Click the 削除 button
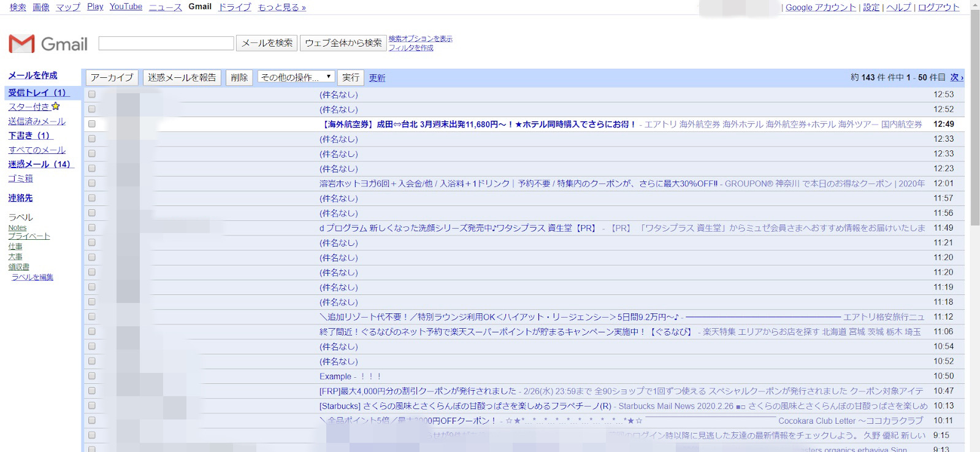Image resolution: width=980 pixels, height=452 pixels. coord(239,77)
